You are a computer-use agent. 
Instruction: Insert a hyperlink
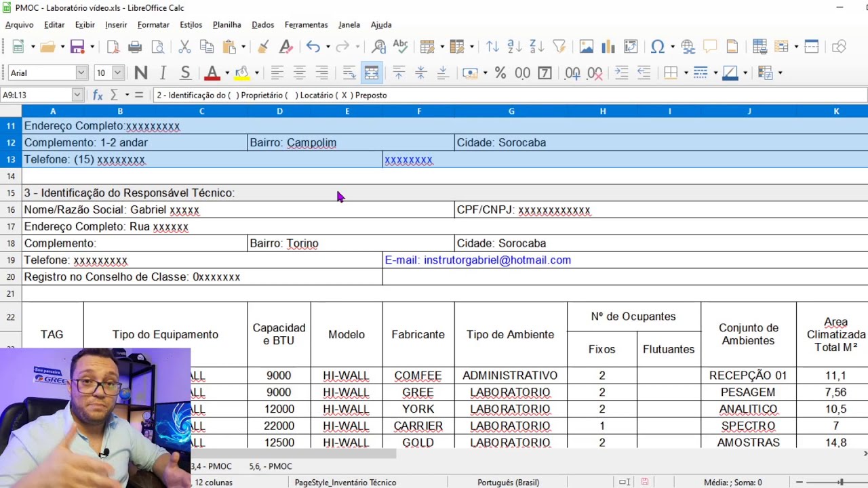[688, 47]
